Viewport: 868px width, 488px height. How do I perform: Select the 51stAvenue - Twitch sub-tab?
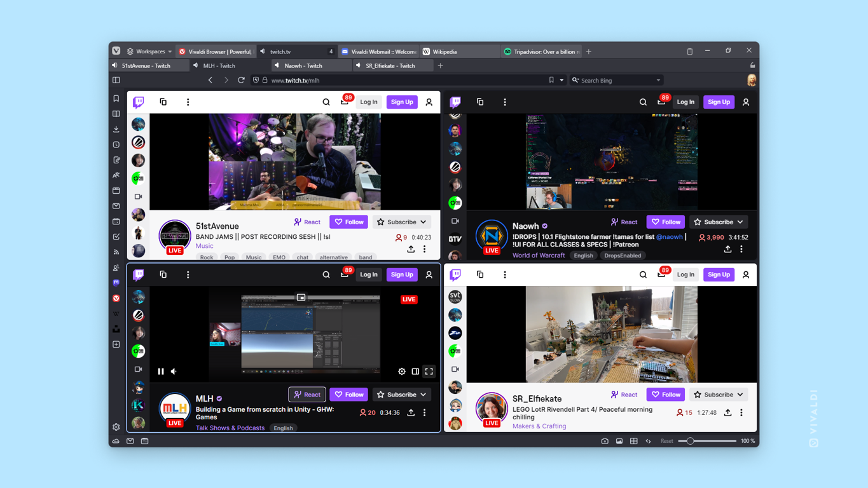click(149, 65)
